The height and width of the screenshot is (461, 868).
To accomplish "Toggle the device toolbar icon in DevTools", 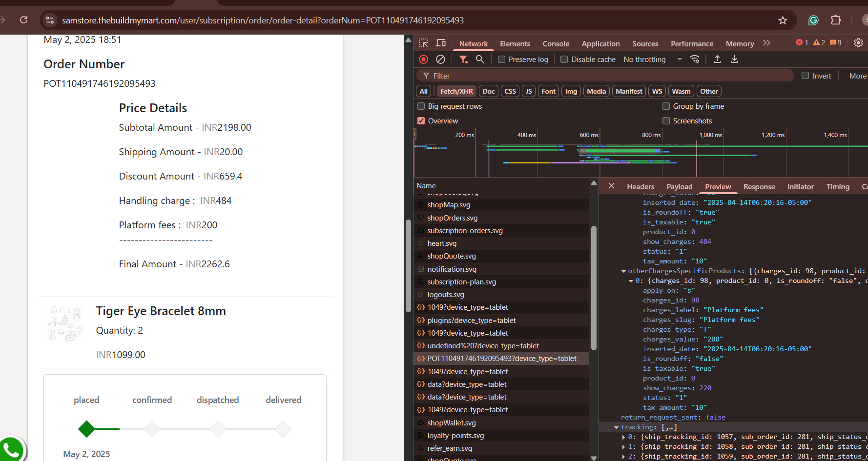I will pyautogui.click(x=441, y=43).
